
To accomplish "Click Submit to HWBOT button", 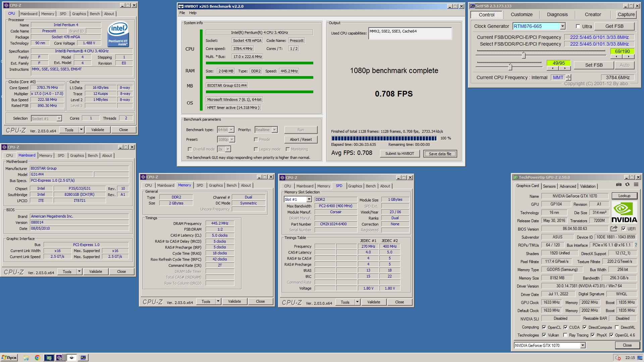I will tap(399, 154).
